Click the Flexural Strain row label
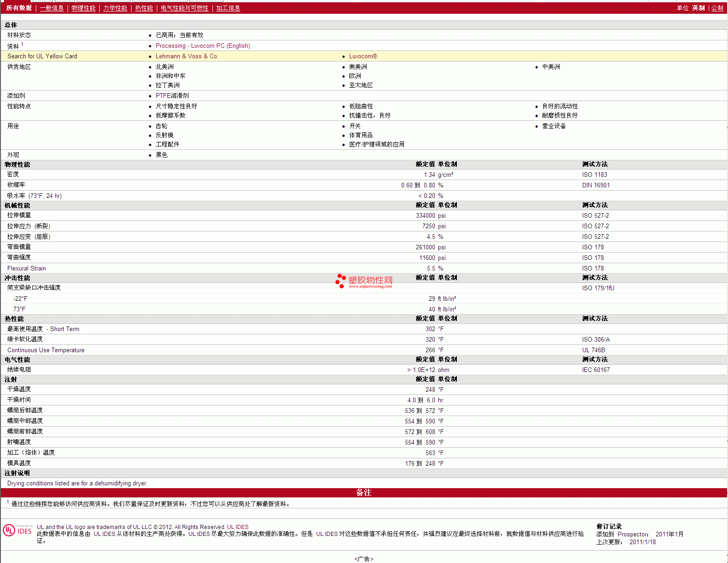The width and height of the screenshot is (728, 563). click(x=27, y=268)
